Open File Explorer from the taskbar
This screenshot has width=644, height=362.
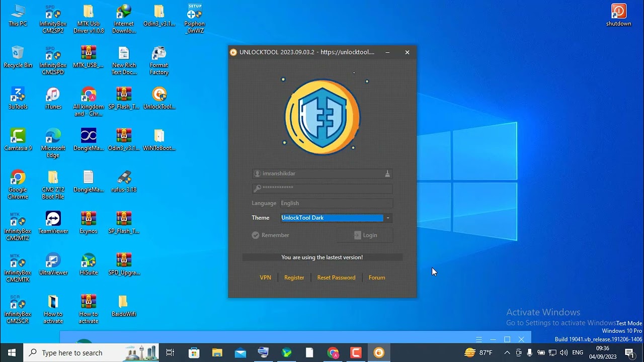pos(217,353)
